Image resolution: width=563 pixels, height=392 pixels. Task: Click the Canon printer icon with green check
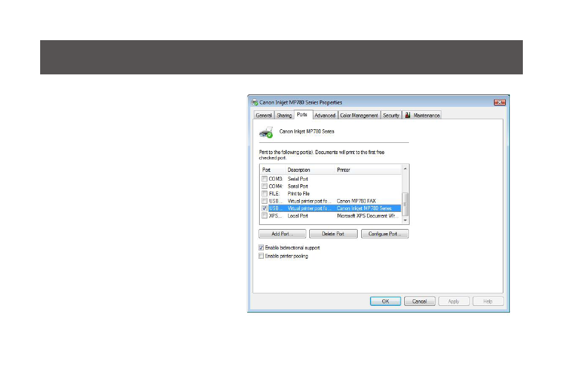tap(266, 132)
